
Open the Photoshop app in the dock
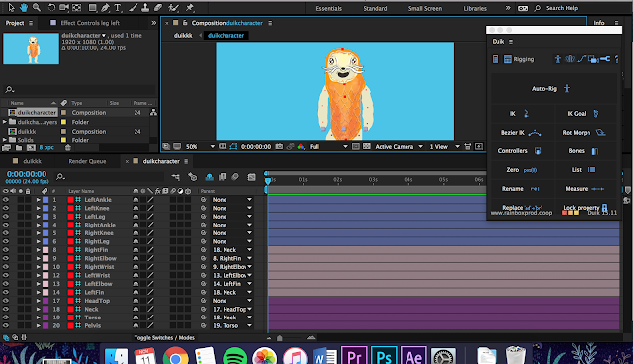(x=384, y=357)
